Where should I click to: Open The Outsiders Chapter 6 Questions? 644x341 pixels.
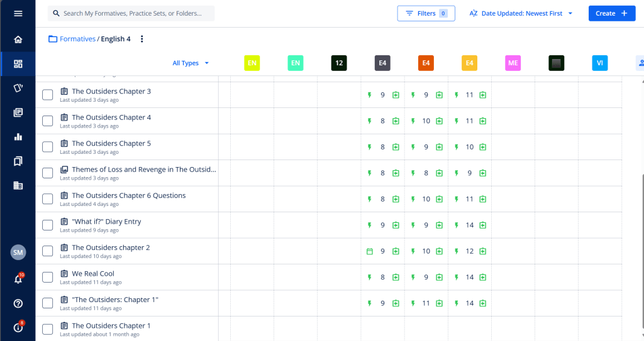[x=129, y=195]
